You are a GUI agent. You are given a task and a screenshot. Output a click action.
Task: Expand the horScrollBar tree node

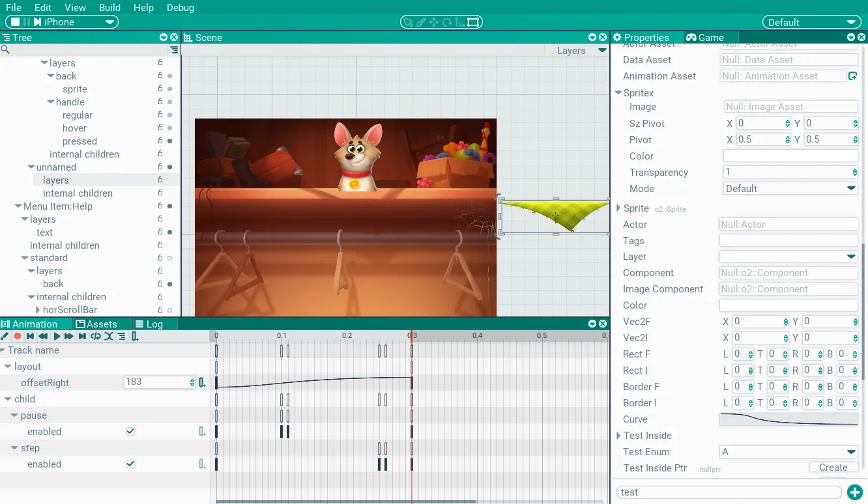[38, 310]
